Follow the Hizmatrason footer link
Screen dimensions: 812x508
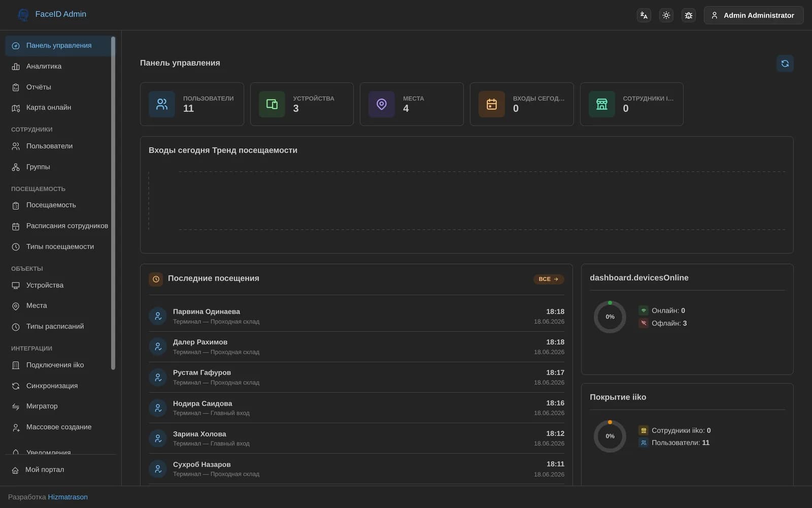[67, 497]
